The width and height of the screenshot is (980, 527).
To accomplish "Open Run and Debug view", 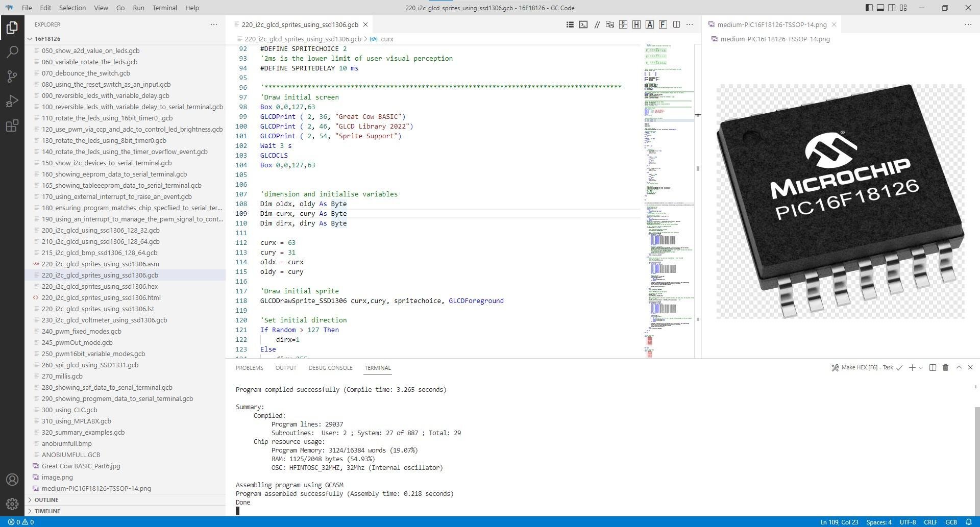I will pos(12,101).
